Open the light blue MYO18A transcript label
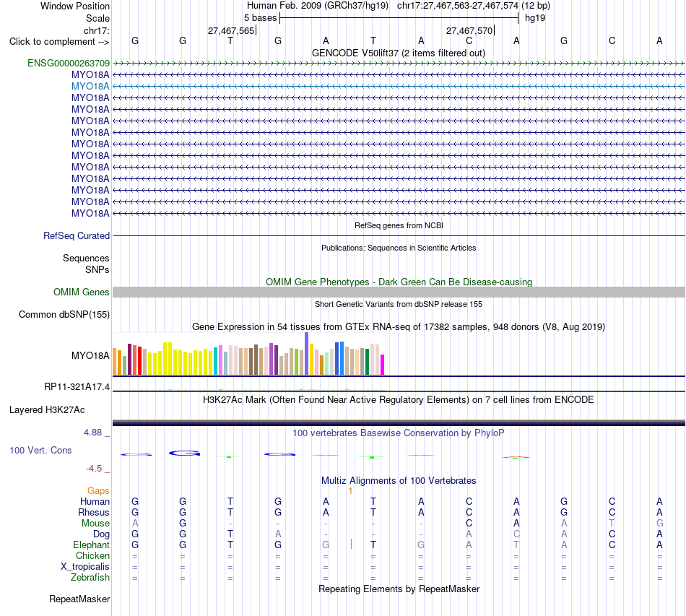Screen dimensions: 686x616 [90, 86]
